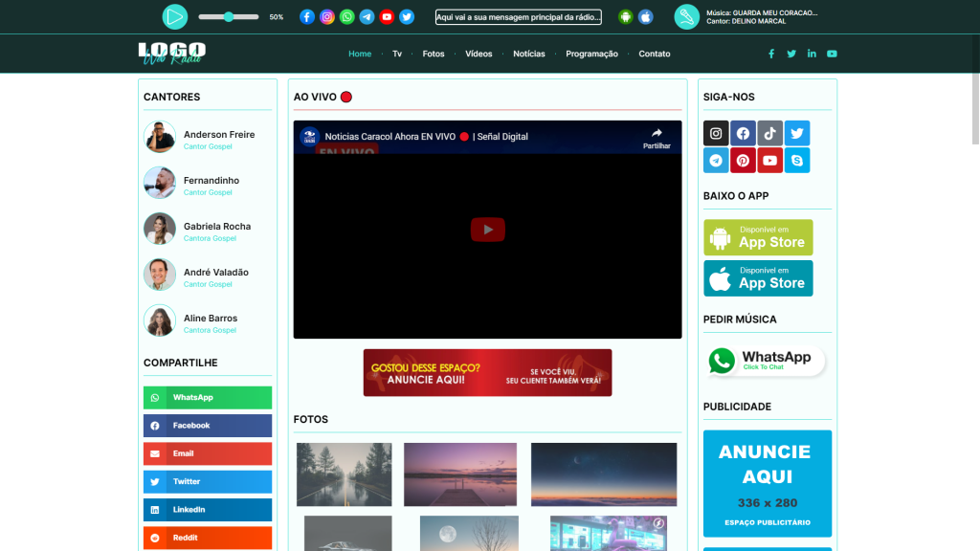Viewport: 980px width, 551px height.
Task: Go to the Notícias menu item
Action: point(528,54)
